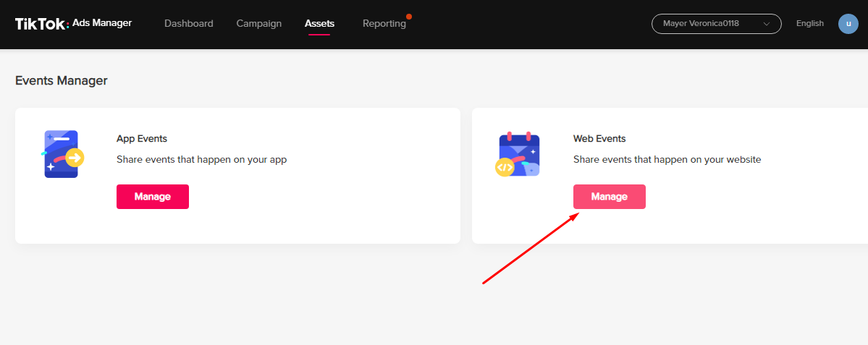Click the Events Manager heading
Image resolution: width=868 pixels, height=345 pixels.
[62, 81]
